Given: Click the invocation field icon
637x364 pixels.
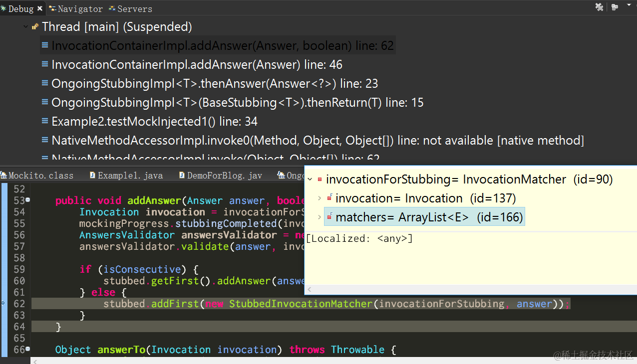Looking at the screenshot, I should point(329,198).
